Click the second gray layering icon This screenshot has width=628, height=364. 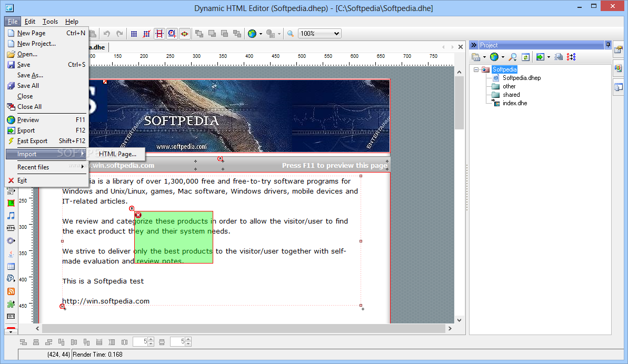pyautogui.click(x=212, y=34)
